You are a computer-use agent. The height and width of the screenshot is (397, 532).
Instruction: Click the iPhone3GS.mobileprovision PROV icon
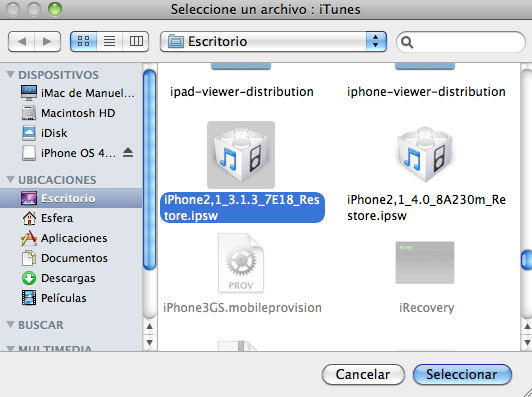(x=241, y=263)
